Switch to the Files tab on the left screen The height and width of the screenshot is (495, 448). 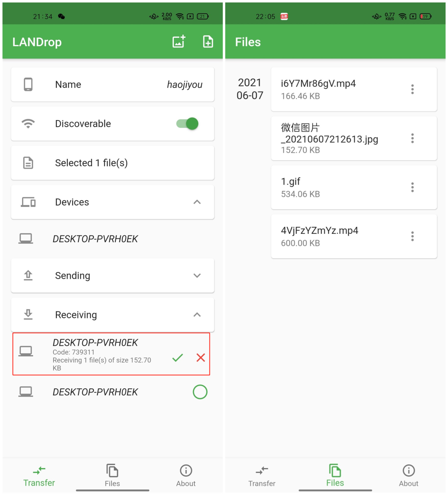pos(112,475)
